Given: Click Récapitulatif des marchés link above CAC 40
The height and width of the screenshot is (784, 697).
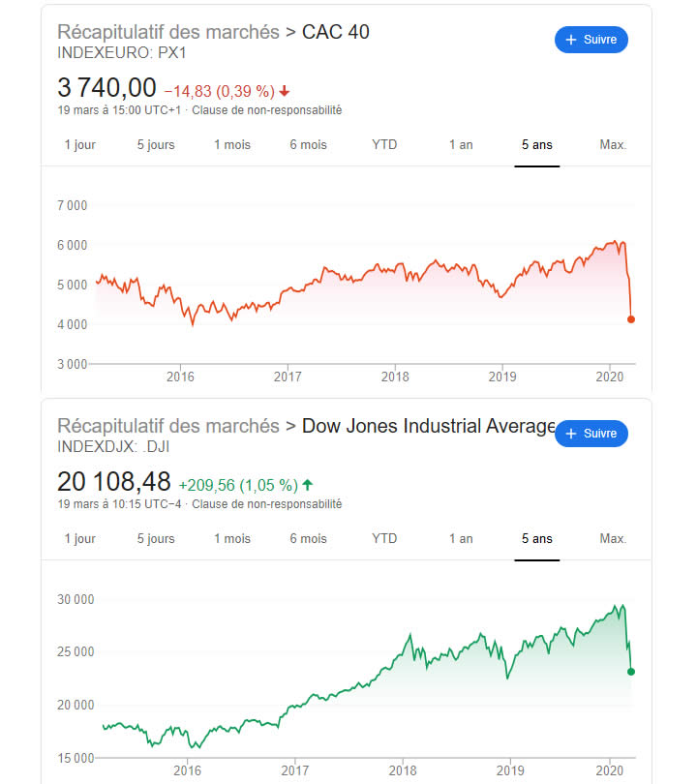Looking at the screenshot, I should tap(168, 32).
